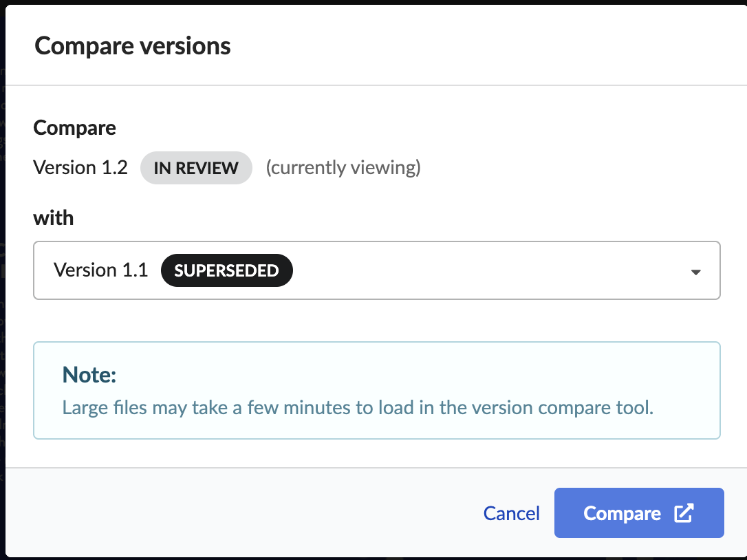The image size is (747, 560).
Task: Click the SUPERSEDED status badge
Action: click(x=227, y=270)
